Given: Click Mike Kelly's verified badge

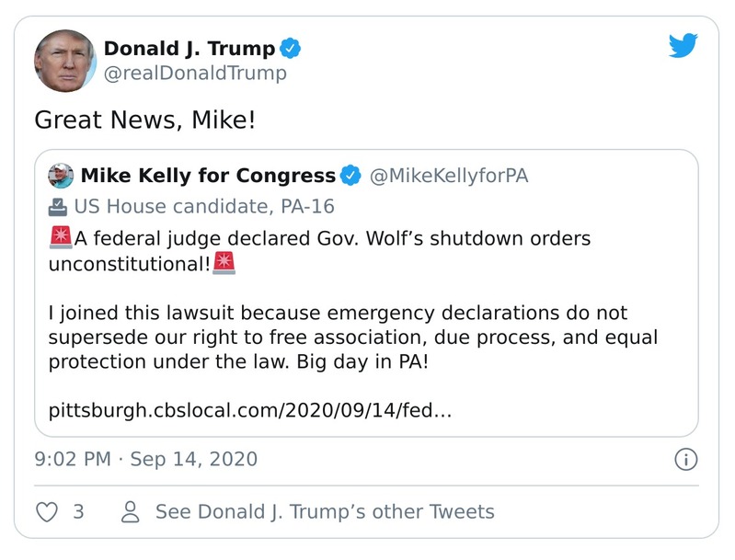Looking at the screenshot, I should tap(350, 176).
